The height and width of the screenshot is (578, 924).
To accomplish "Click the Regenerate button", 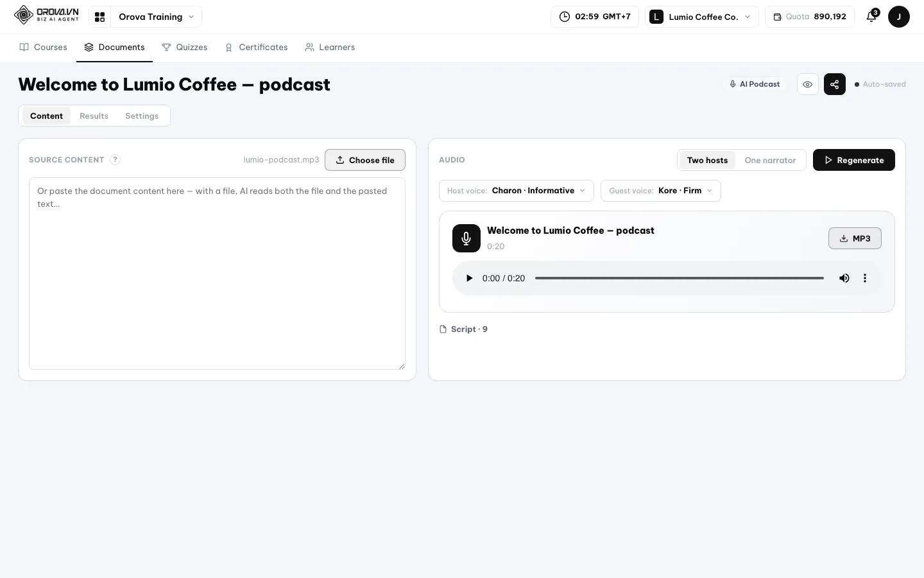I will pos(854,160).
